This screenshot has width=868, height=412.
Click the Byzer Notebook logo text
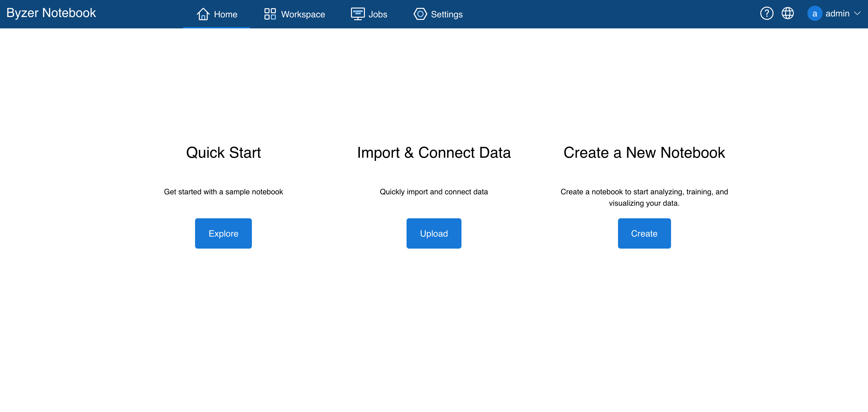(51, 13)
